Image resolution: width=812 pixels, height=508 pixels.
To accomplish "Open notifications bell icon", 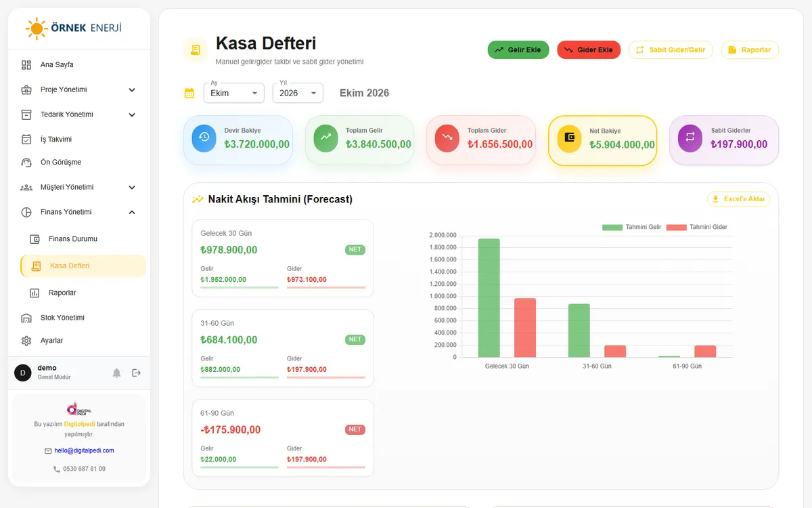I will click(x=116, y=373).
